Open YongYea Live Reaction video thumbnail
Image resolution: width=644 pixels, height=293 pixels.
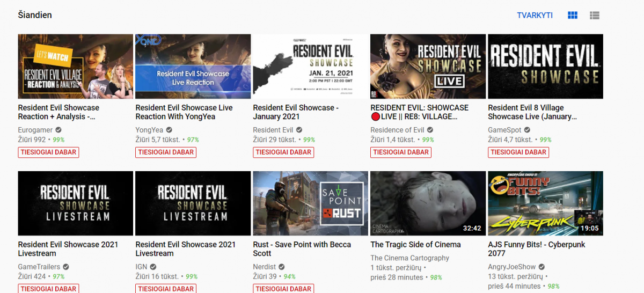pos(193,67)
